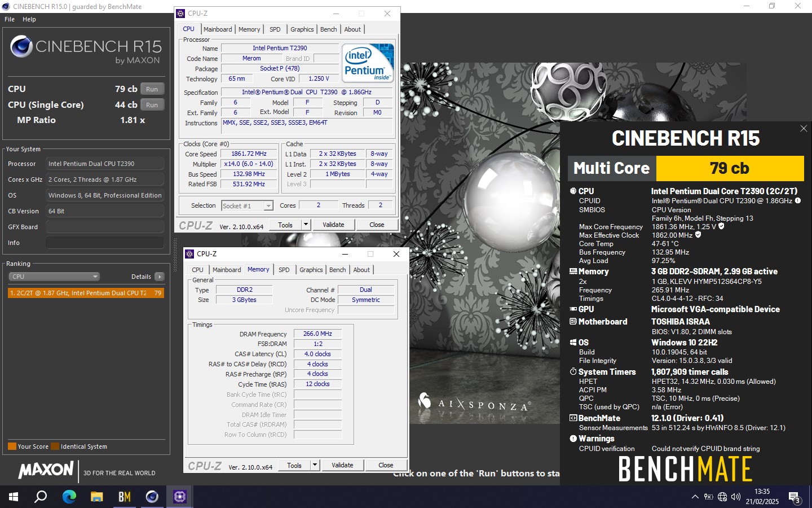Open the notification center icon
The image size is (812, 508).
pos(795,497)
